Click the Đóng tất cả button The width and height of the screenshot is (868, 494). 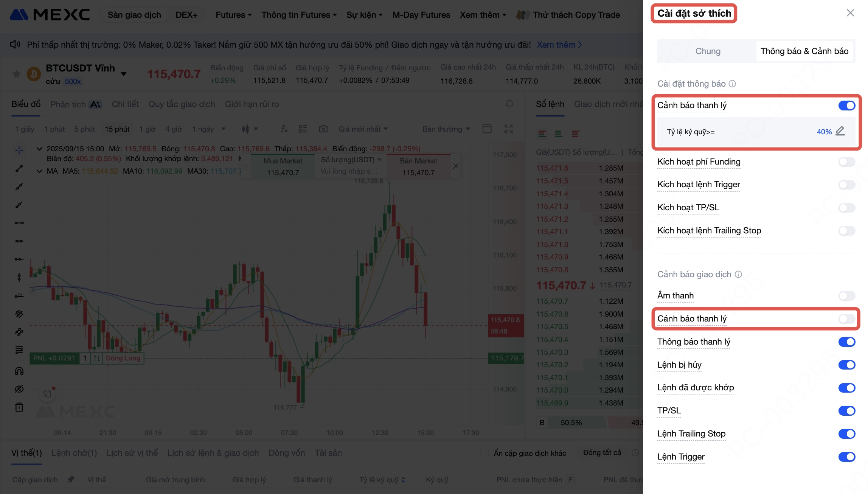pyautogui.click(x=602, y=453)
